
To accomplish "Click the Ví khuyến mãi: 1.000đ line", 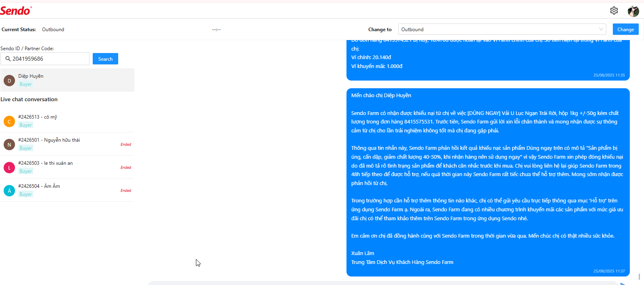I will [377, 66].
